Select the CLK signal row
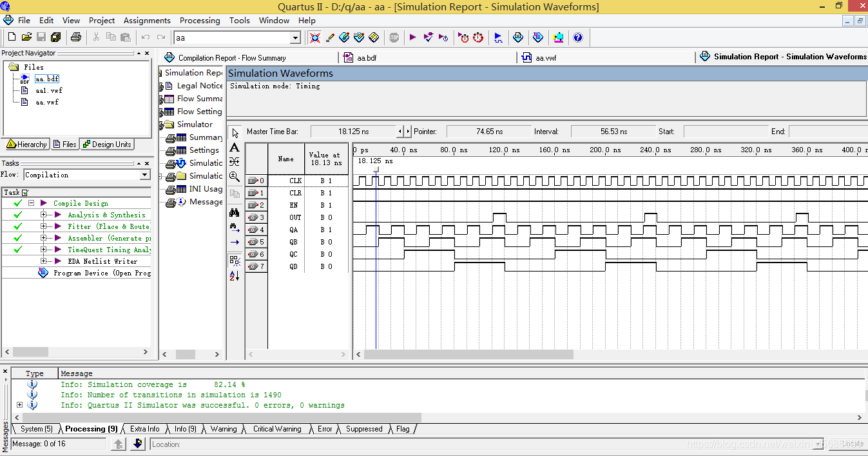 tap(297, 181)
